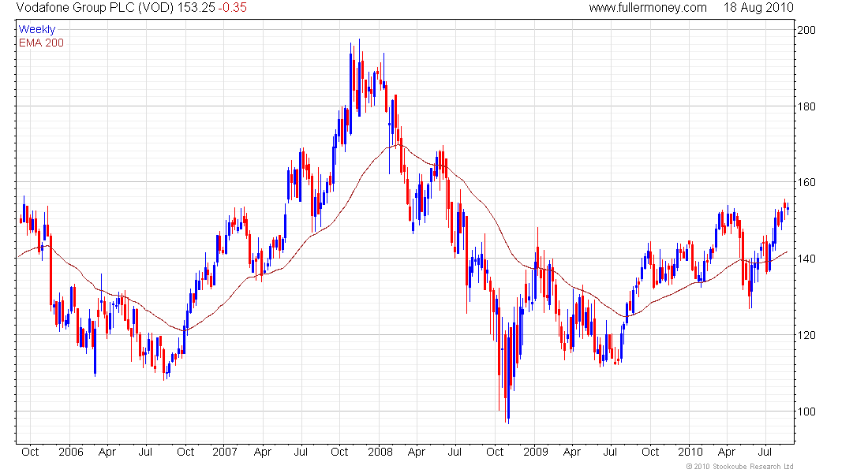Click the EMA 200 legend label
This screenshot has width=868, height=473.
point(40,43)
